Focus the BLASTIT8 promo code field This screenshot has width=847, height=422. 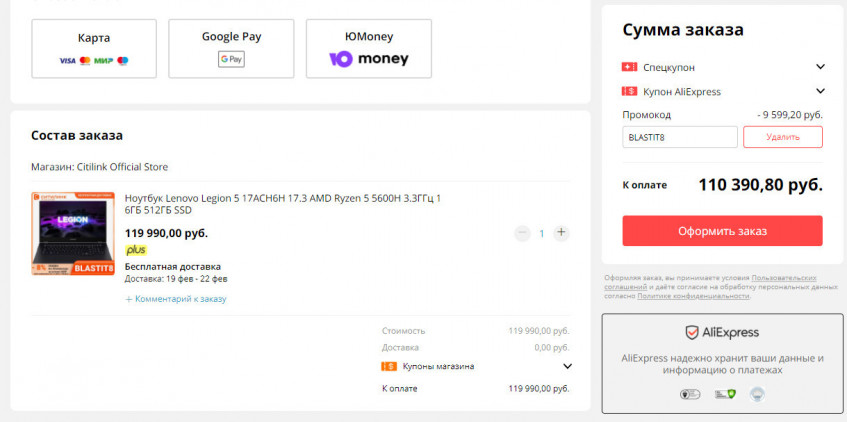(x=680, y=137)
